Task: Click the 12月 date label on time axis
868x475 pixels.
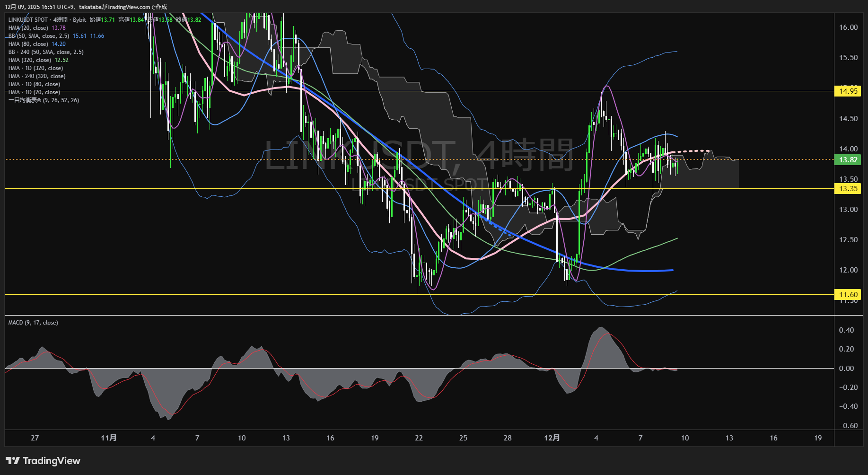Action: 552,438
